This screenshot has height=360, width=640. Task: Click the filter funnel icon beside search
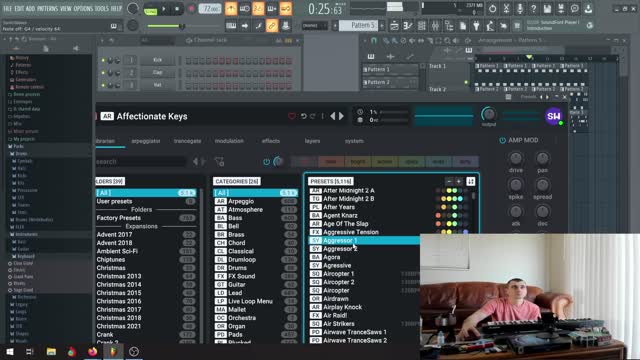click(220, 162)
